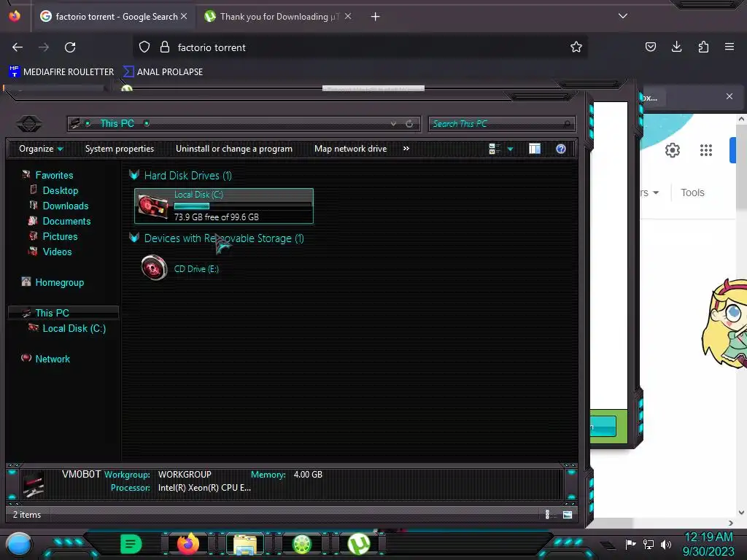Close the factorio torrent tab
This screenshot has height=560, width=747.
(x=184, y=17)
